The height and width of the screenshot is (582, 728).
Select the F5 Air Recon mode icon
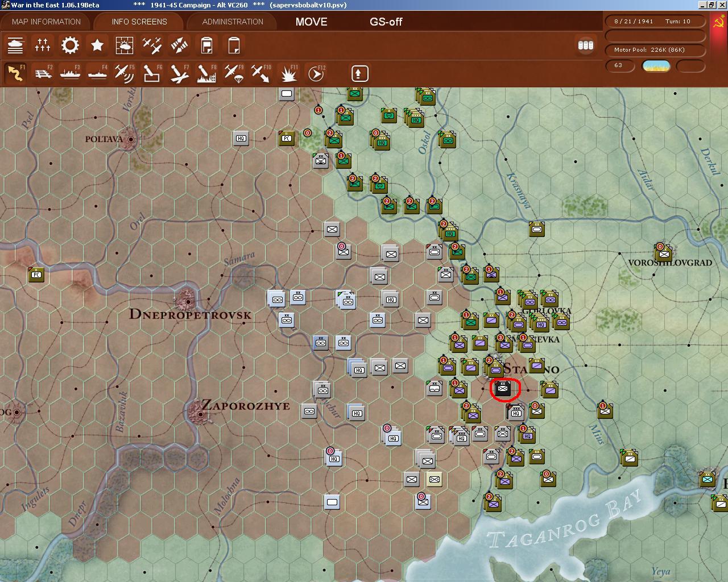[x=125, y=73]
